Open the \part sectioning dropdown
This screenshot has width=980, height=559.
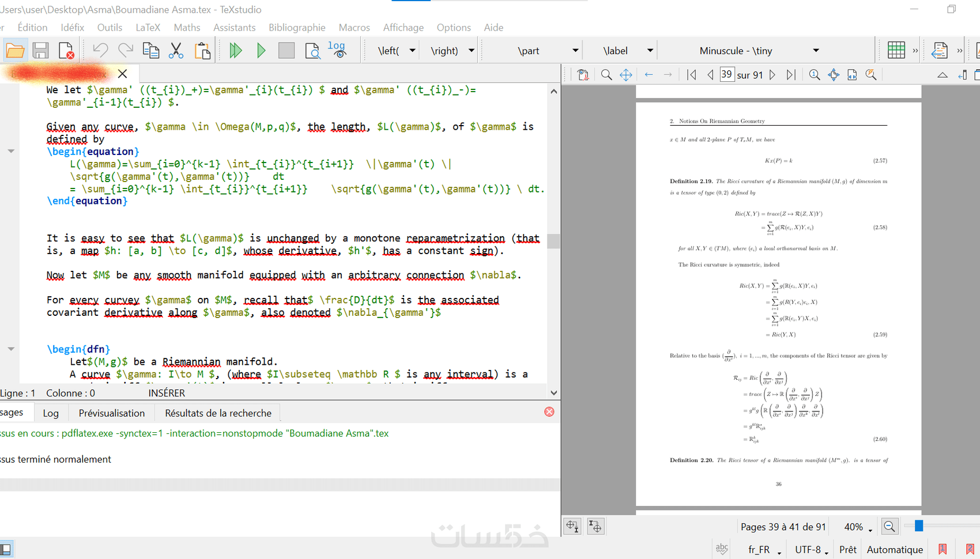(575, 51)
